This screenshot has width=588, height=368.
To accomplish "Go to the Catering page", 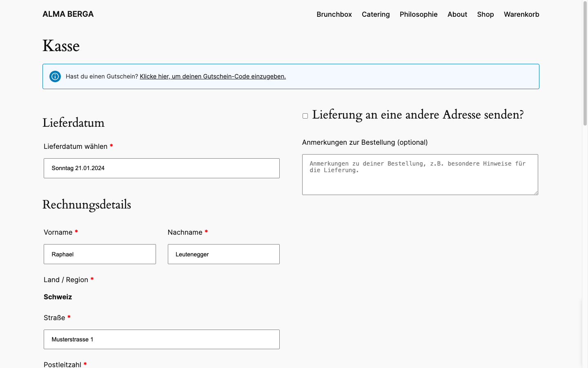I will click(x=376, y=14).
